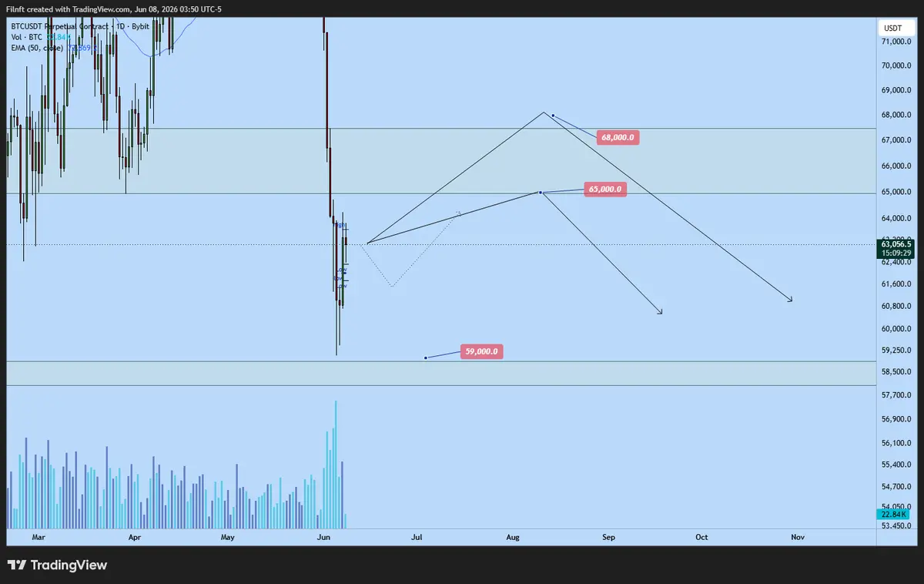Click the Aug label on time axis
The height and width of the screenshot is (584, 924).
514,536
